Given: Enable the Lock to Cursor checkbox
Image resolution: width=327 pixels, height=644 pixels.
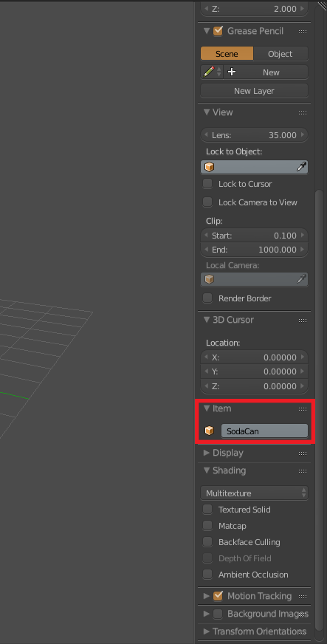Looking at the screenshot, I should pyautogui.click(x=207, y=184).
